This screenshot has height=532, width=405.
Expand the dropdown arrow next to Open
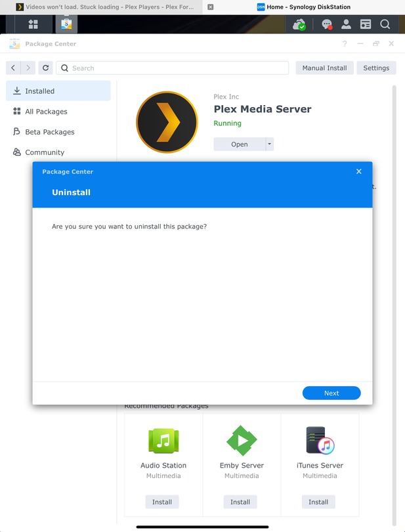pyautogui.click(x=269, y=144)
